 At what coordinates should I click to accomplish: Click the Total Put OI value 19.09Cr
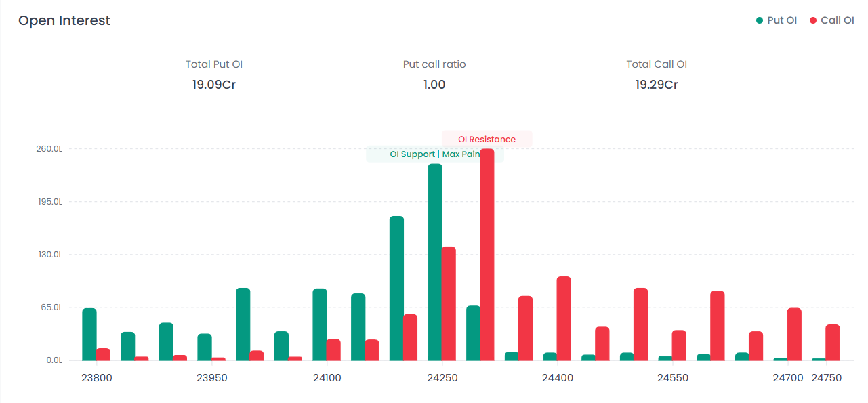pyautogui.click(x=213, y=85)
